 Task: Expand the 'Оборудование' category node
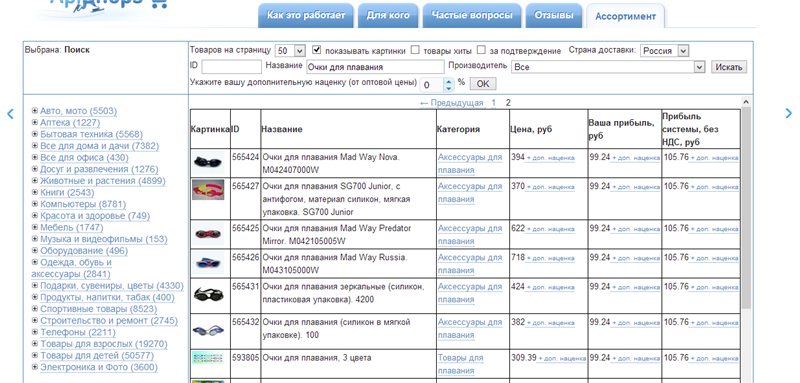[35, 250]
